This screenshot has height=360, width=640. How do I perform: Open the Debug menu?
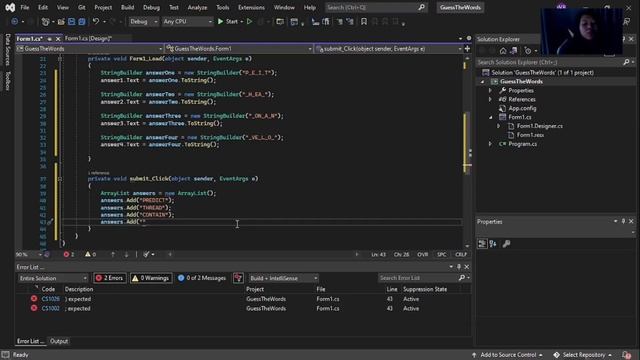[x=151, y=7]
